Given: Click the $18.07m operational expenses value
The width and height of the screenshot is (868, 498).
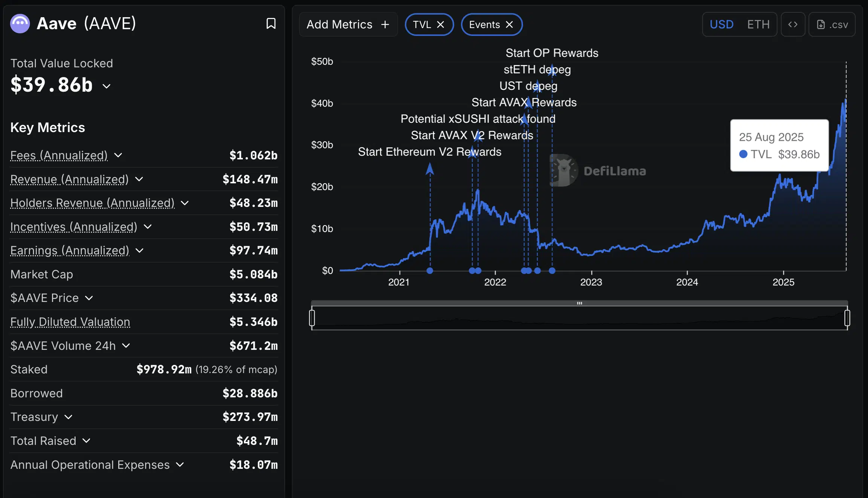Looking at the screenshot, I should [253, 465].
